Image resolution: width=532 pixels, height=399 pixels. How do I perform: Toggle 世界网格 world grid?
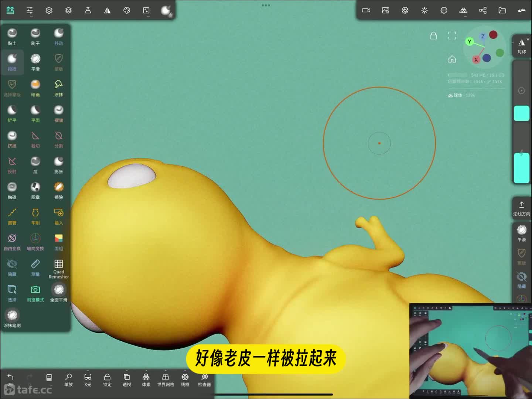pos(166,379)
